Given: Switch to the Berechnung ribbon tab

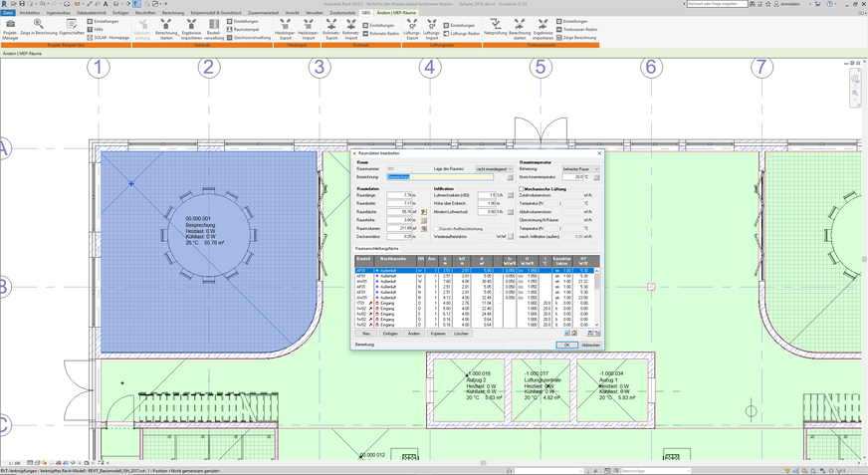Looking at the screenshot, I should [172, 13].
